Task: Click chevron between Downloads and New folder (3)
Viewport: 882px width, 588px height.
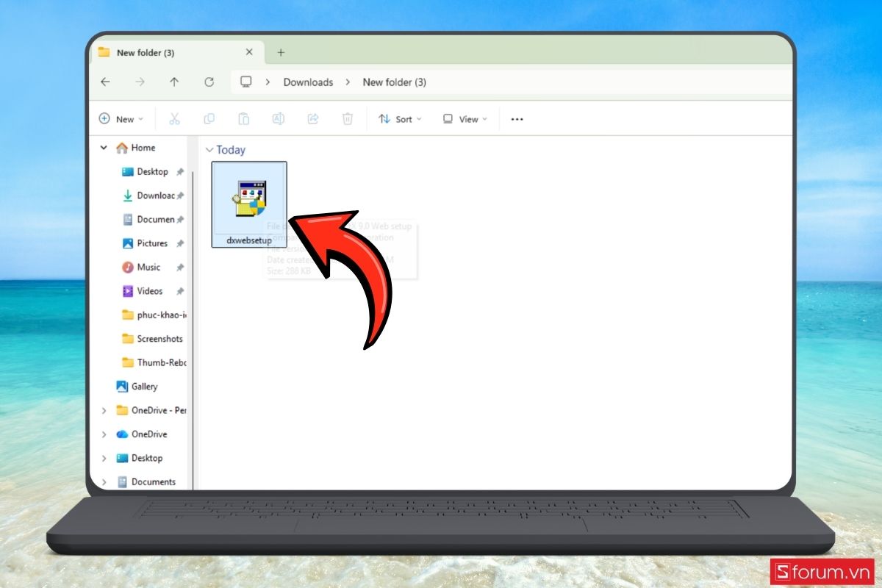Action: [x=348, y=82]
